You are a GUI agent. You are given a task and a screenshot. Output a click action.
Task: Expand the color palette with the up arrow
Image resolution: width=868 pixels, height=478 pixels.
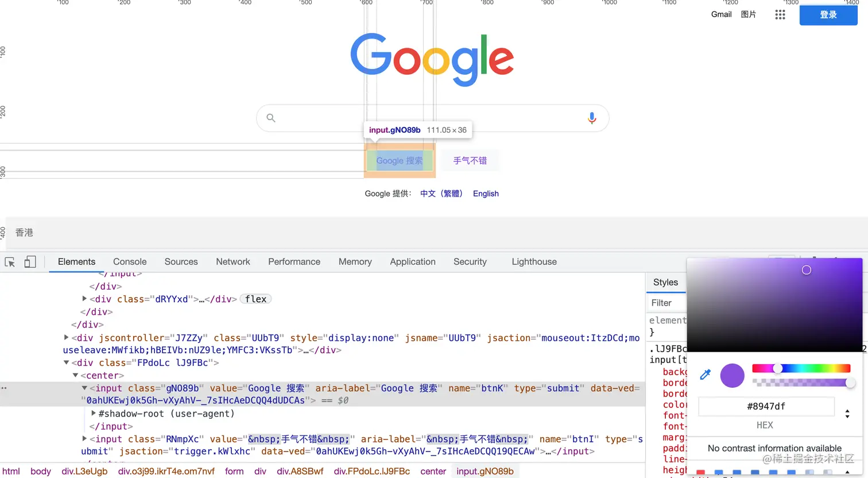coord(847,473)
